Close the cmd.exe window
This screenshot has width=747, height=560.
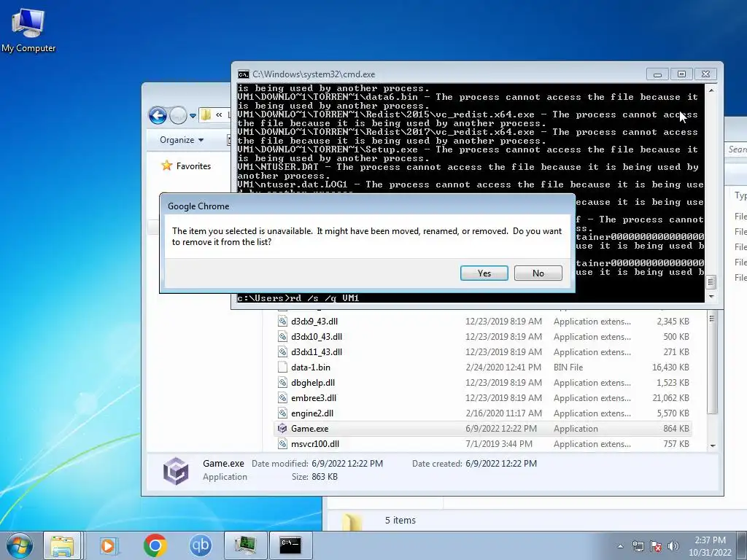pyautogui.click(x=705, y=74)
